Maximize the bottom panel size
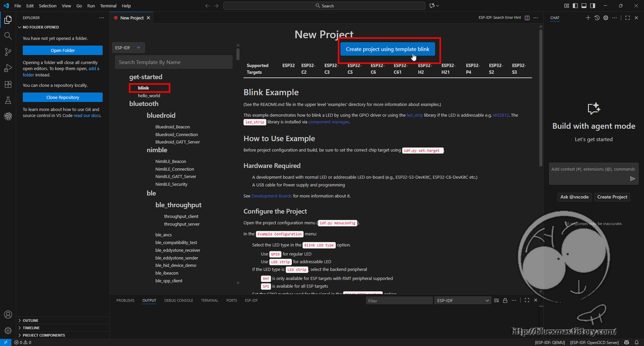 click(x=527, y=300)
